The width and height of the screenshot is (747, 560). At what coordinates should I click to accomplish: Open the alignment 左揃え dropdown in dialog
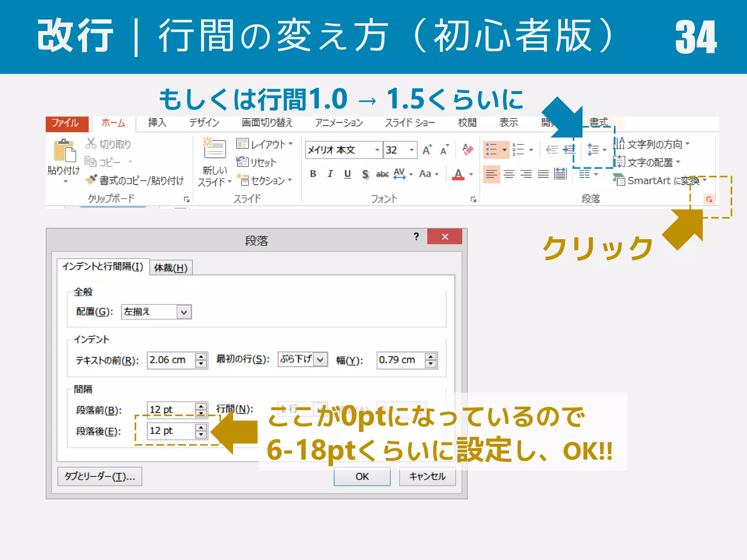tap(184, 312)
